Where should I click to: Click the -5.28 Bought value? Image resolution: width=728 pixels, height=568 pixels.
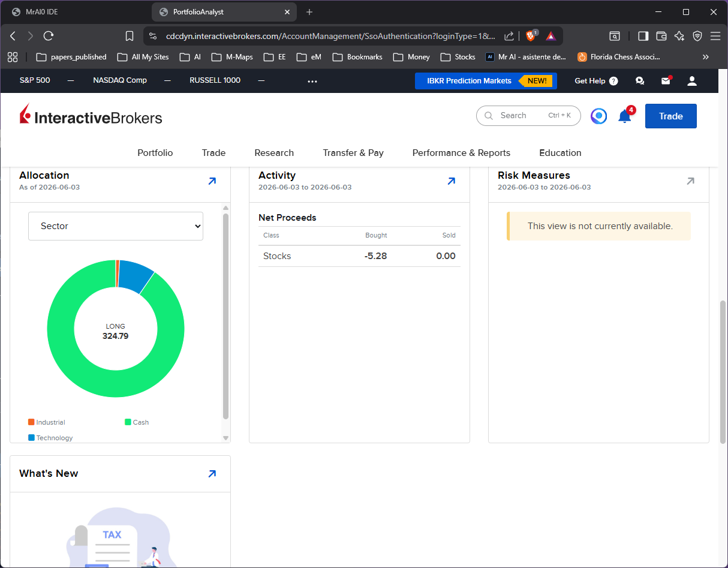(375, 256)
